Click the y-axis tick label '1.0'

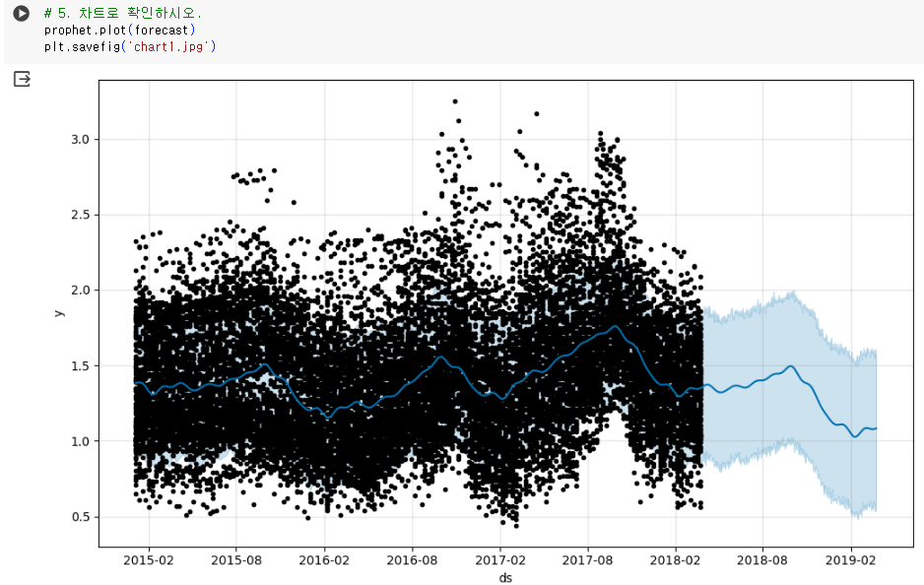(x=80, y=441)
